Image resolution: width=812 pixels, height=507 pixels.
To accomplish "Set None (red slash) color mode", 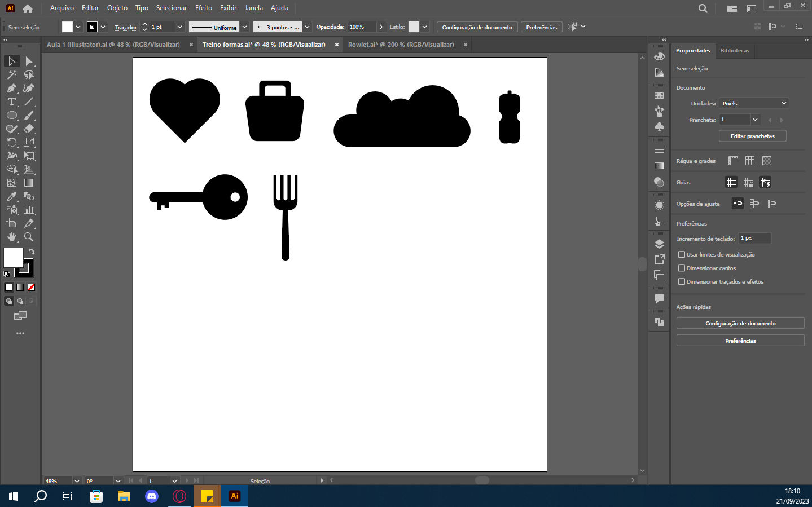I will (32, 288).
